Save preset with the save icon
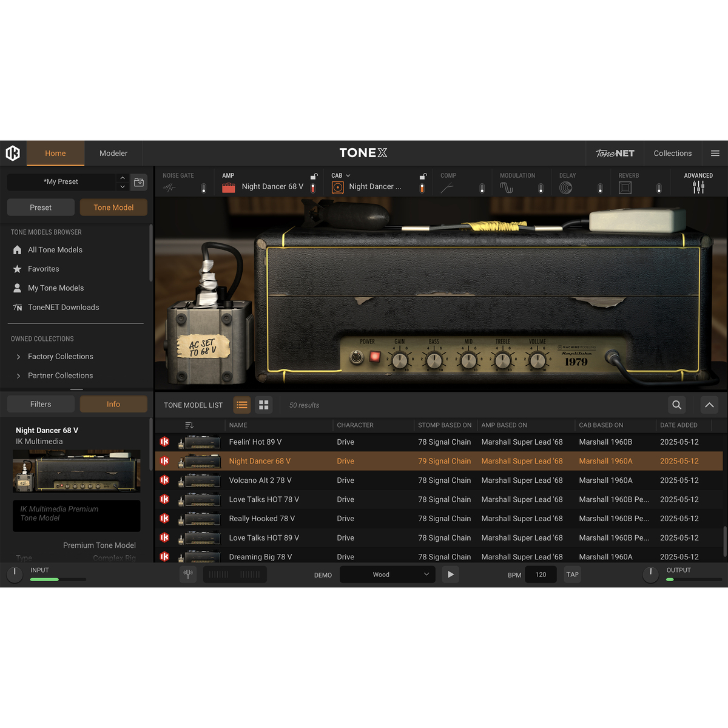Viewport: 728px width, 728px height. coord(139,182)
